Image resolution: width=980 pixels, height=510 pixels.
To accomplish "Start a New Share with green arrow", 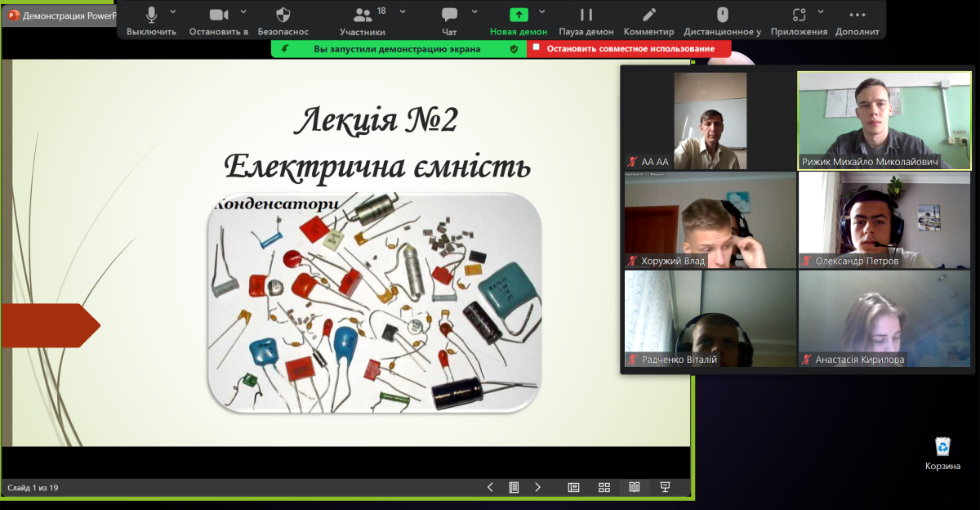I will tap(519, 16).
